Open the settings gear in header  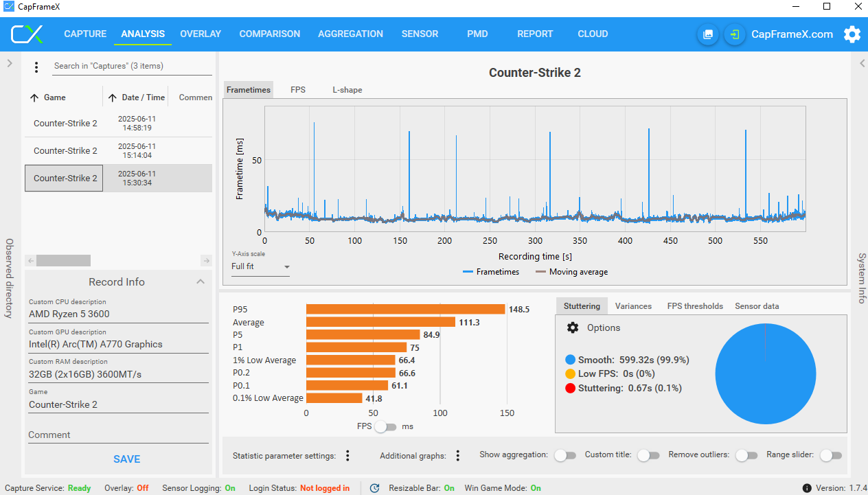click(x=852, y=34)
